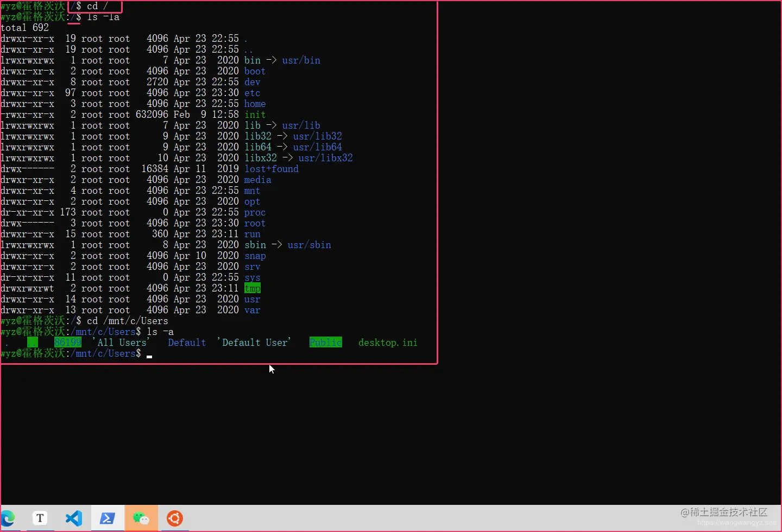Switch to the Ubuntu taskbar icon
This screenshot has height=532, width=782.
[x=175, y=518]
